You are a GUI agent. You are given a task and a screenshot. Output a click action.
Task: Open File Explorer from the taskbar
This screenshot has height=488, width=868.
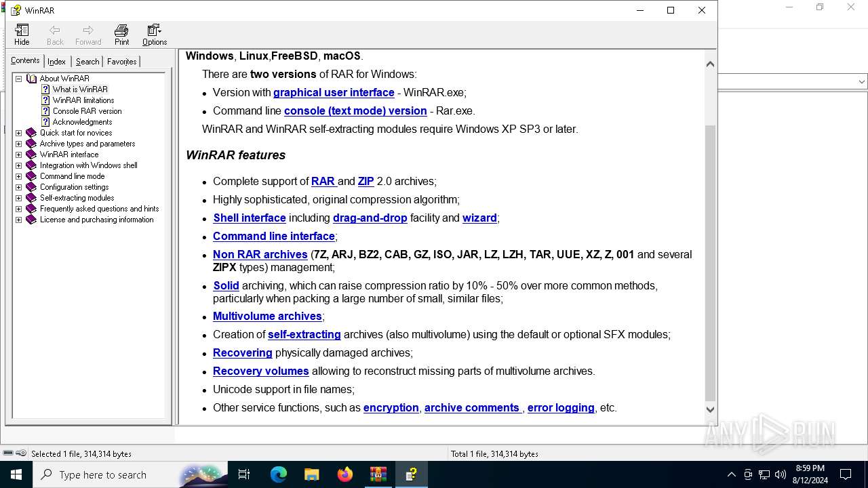(312, 474)
